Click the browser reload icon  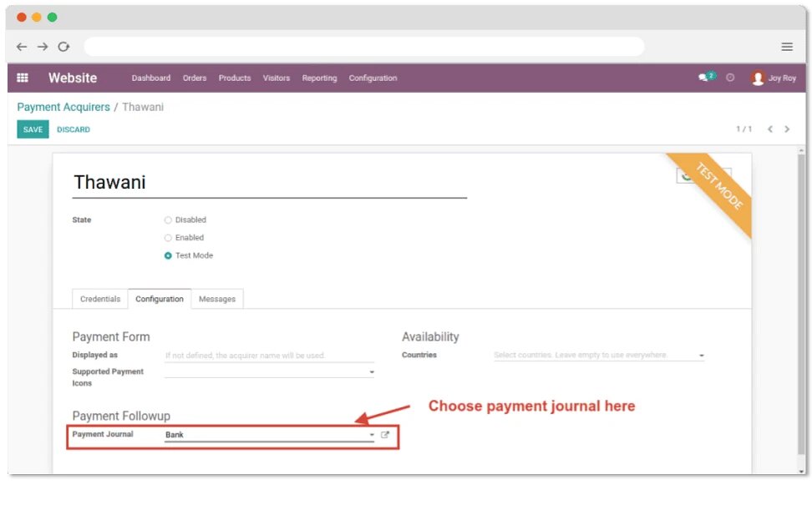(64, 47)
